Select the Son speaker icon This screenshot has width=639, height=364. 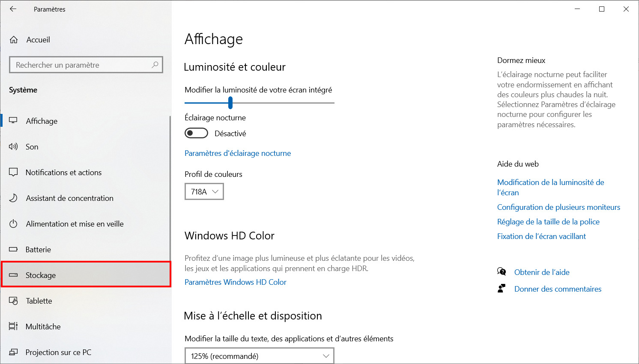tap(13, 147)
